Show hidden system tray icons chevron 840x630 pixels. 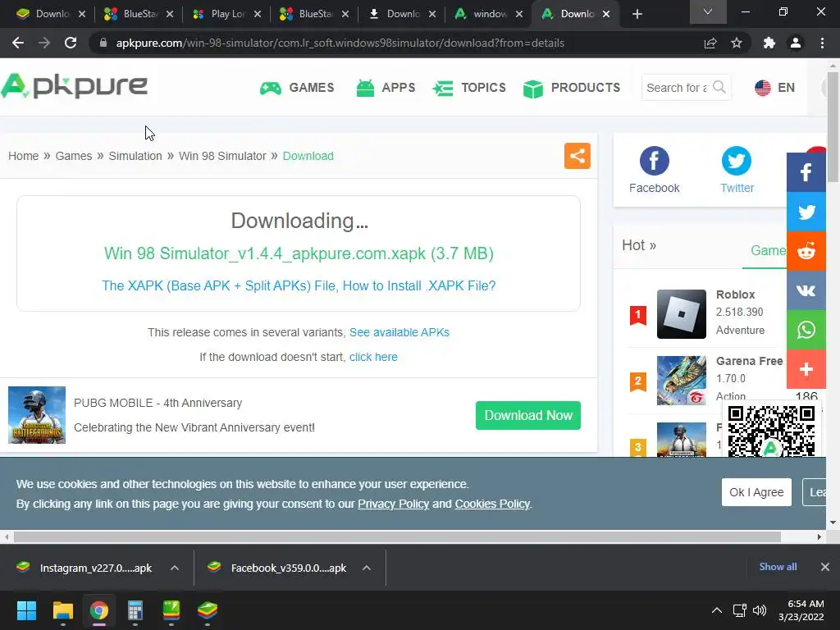click(716, 610)
